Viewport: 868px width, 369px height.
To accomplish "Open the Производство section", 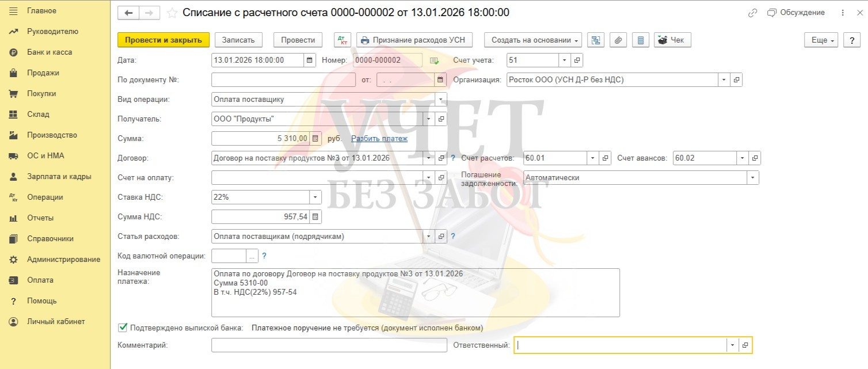I will pyautogui.click(x=52, y=135).
